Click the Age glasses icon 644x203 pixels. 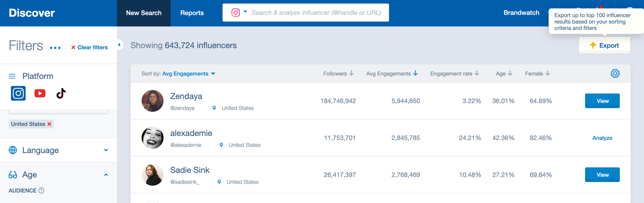point(13,175)
